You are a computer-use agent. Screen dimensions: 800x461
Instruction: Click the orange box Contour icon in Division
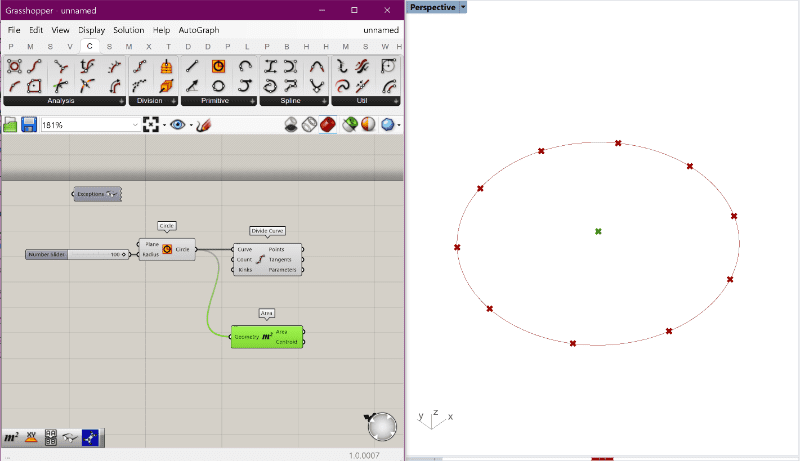166,86
